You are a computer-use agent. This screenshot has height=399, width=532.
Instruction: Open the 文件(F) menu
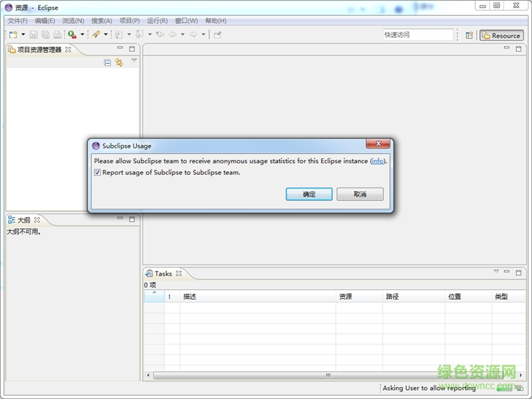click(x=17, y=21)
